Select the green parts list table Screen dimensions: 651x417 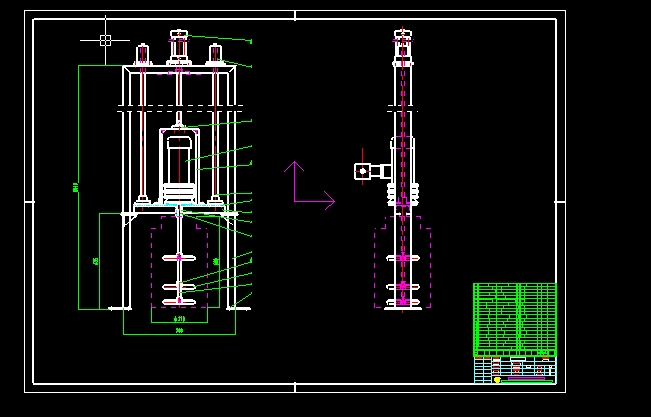point(515,320)
